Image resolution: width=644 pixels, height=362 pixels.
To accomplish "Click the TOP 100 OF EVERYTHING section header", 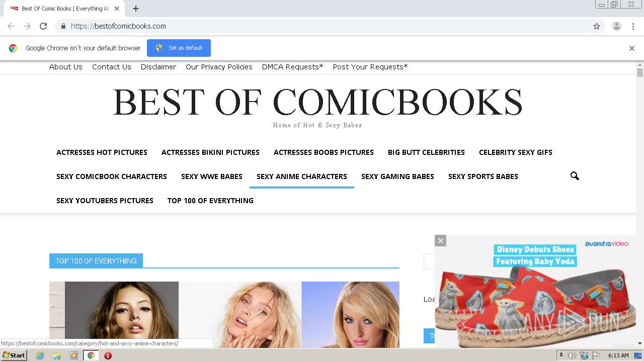I will 96,261.
